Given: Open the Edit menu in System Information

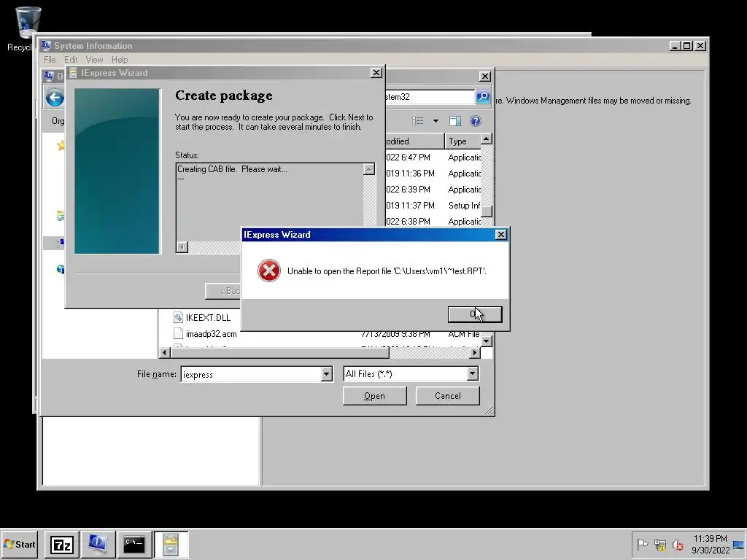Looking at the screenshot, I should click(x=71, y=60).
